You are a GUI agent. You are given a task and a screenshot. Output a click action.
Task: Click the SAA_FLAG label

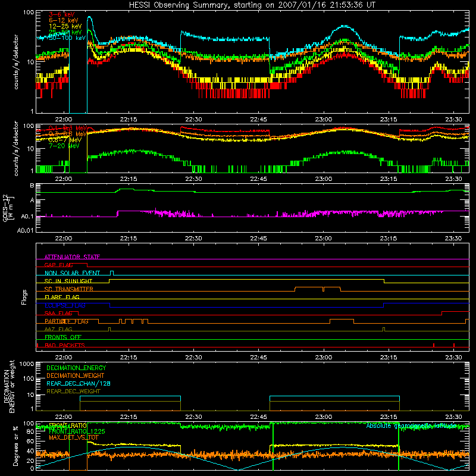click(58, 313)
